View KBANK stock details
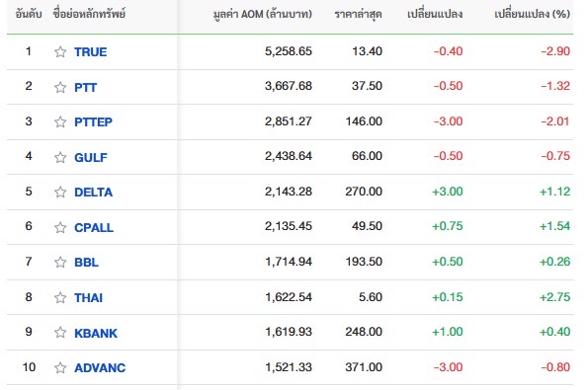This screenshot has width=588, height=390. (x=96, y=333)
